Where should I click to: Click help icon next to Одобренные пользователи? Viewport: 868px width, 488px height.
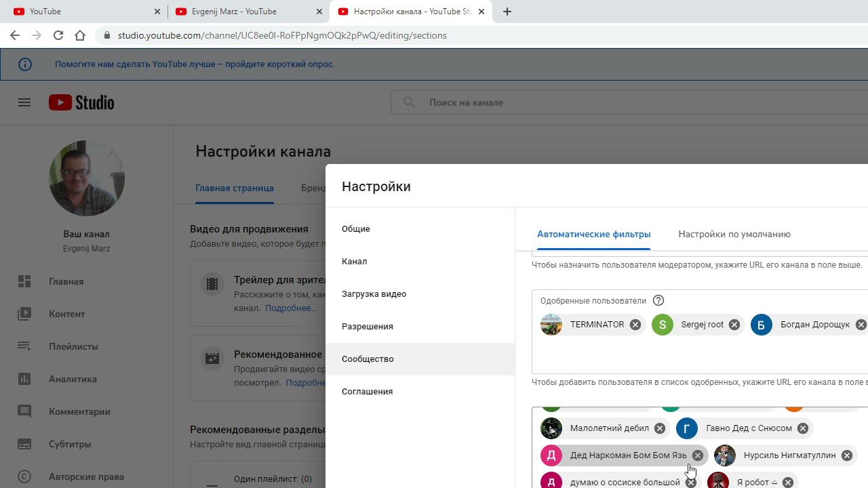[x=658, y=300]
